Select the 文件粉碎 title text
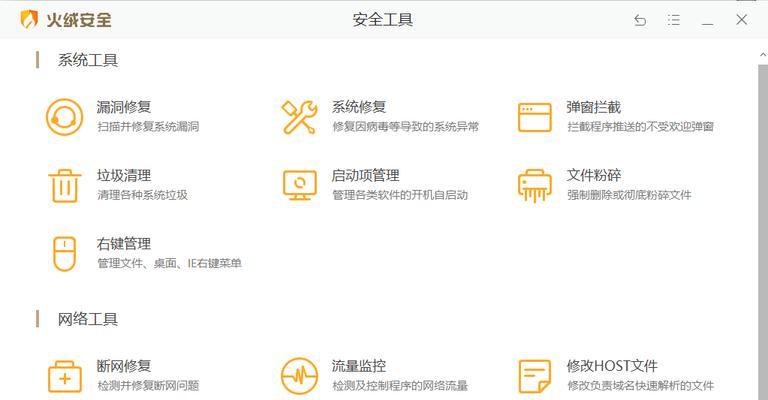This screenshot has width=768, height=400. tap(594, 175)
